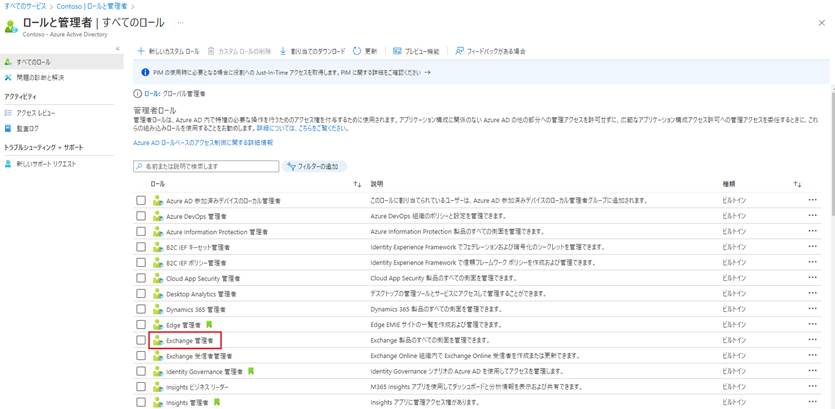This screenshot has width=835, height=409.
Task: Check the box for Exchange 受信者管理者
Action: click(141, 355)
